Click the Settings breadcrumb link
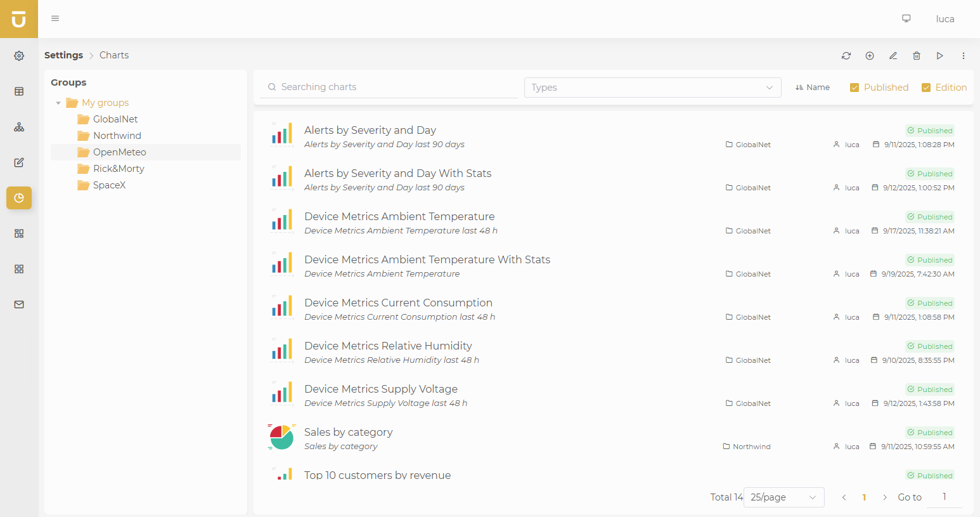Image resolution: width=980 pixels, height=517 pixels. [63, 55]
